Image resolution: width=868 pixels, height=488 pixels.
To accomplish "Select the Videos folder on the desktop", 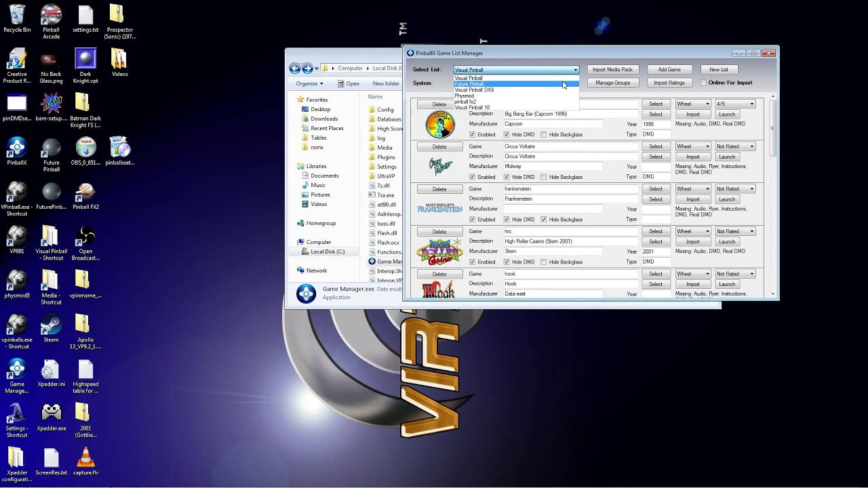I will click(x=120, y=62).
